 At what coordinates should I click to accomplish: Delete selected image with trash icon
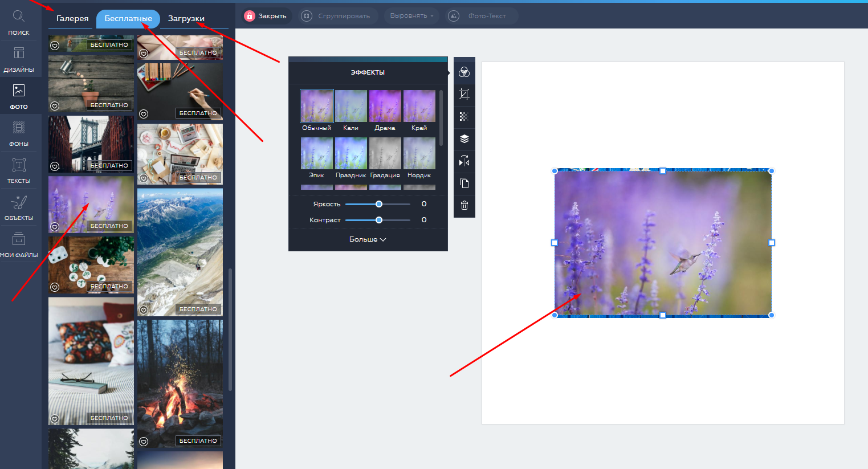(x=464, y=206)
